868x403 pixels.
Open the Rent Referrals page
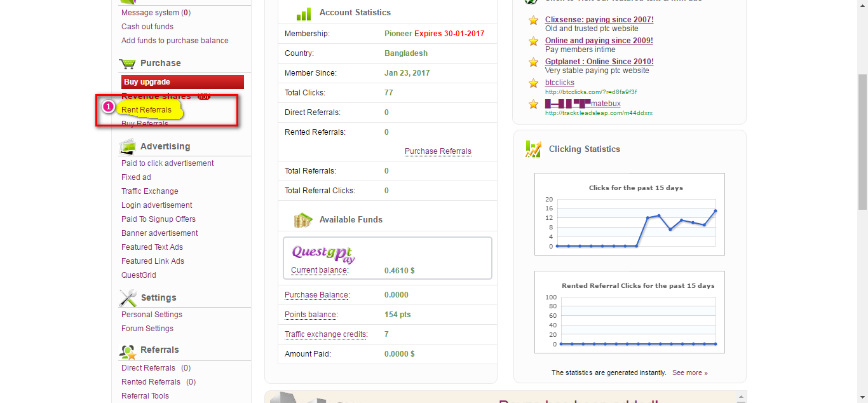(x=147, y=110)
